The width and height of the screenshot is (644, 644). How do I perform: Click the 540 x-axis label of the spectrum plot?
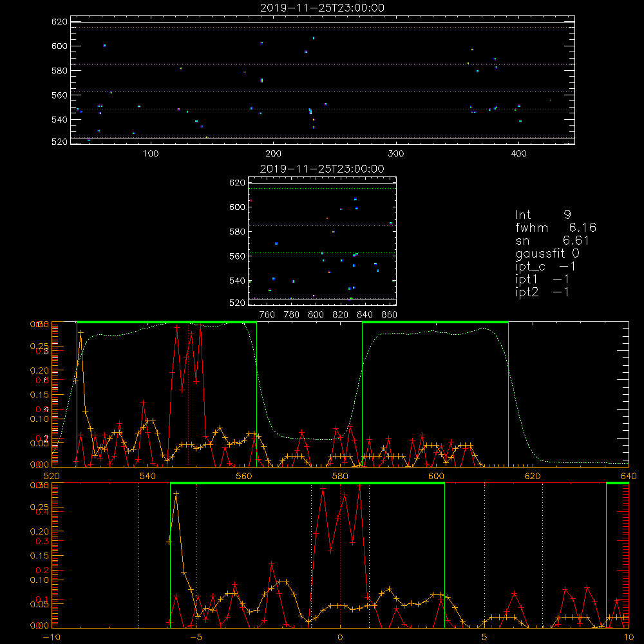(x=148, y=476)
